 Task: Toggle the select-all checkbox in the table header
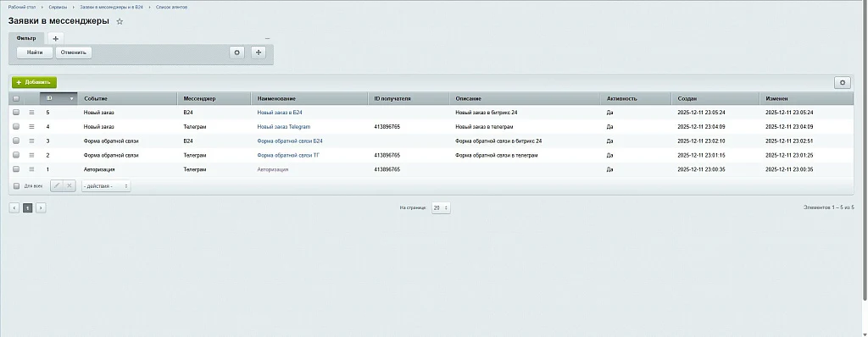tap(16, 98)
